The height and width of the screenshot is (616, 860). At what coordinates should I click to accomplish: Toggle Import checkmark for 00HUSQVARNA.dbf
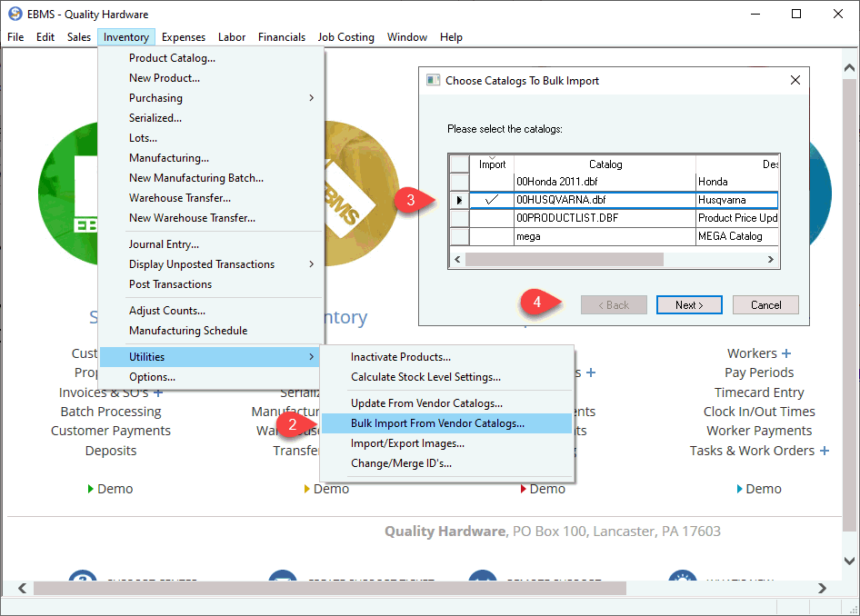[x=492, y=200]
